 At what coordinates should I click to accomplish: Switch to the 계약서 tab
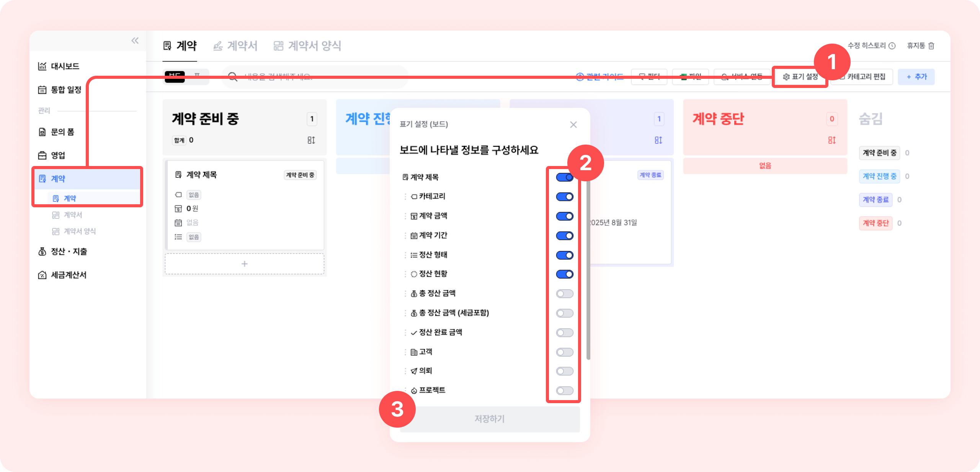(x=235, y=46)
